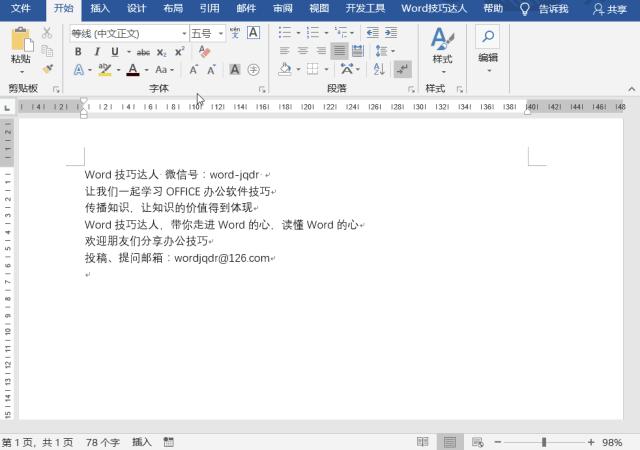Open the phonetic guide (拼音) tool
640x450 pixels.
pos(235,33)
